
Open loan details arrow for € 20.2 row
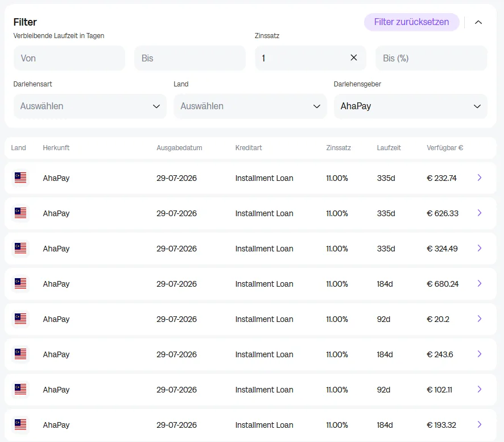(479, 319)
